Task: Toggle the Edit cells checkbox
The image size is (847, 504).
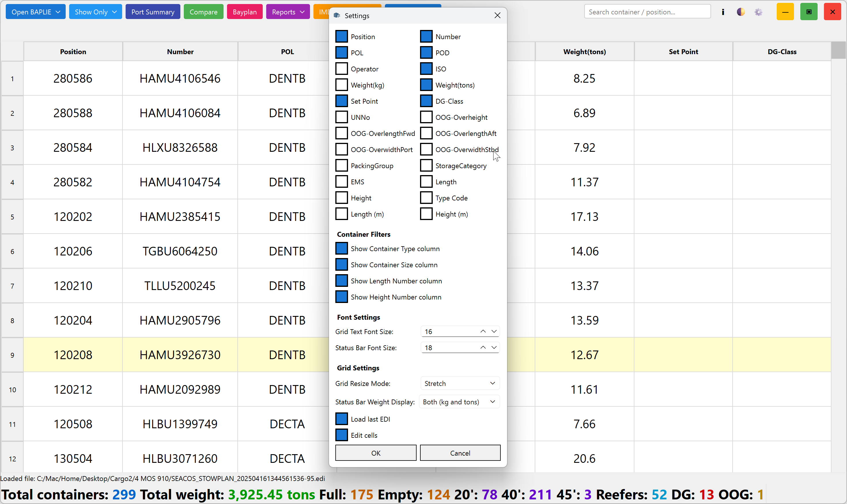Action: coord(341,435)
